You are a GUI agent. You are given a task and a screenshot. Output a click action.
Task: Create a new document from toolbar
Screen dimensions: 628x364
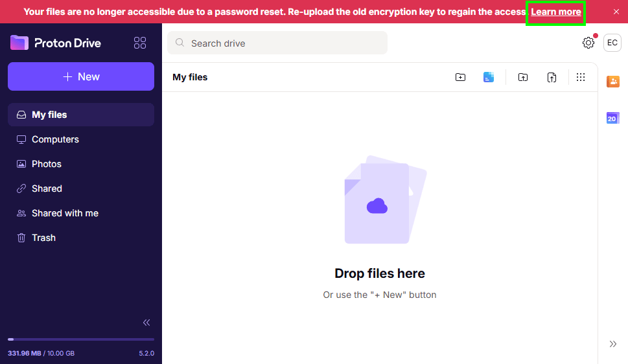coord(489,77)
